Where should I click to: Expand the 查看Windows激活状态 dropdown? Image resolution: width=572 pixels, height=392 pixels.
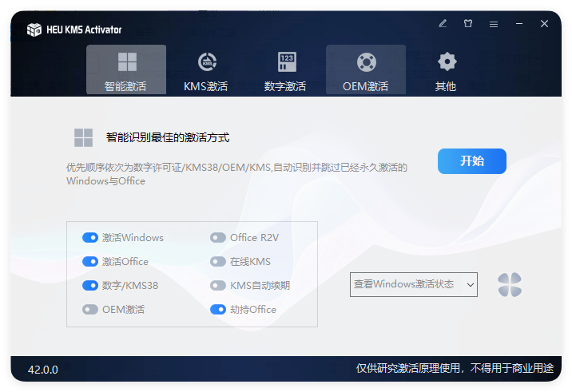(x=414, y=284)
